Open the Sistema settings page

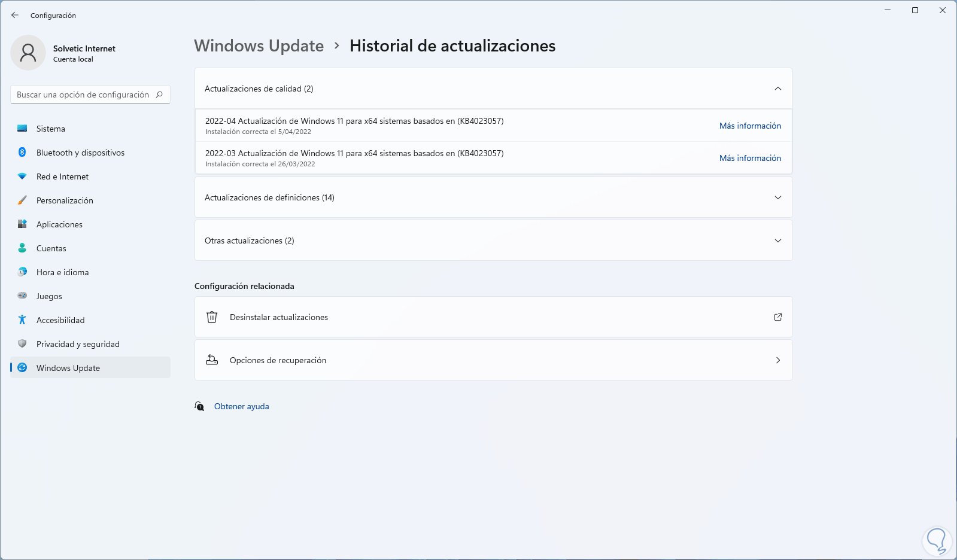[x=90, y=129]
